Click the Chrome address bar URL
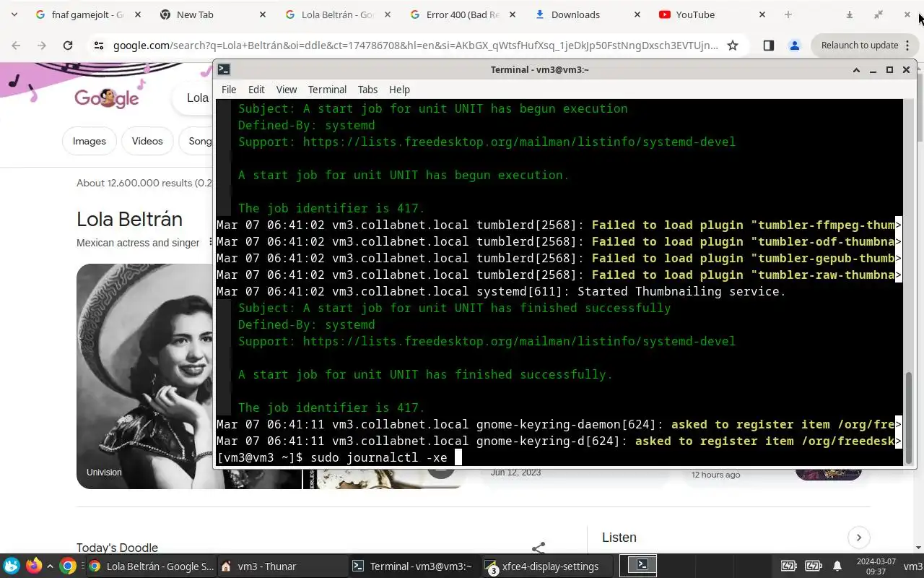 coord(415,46)
